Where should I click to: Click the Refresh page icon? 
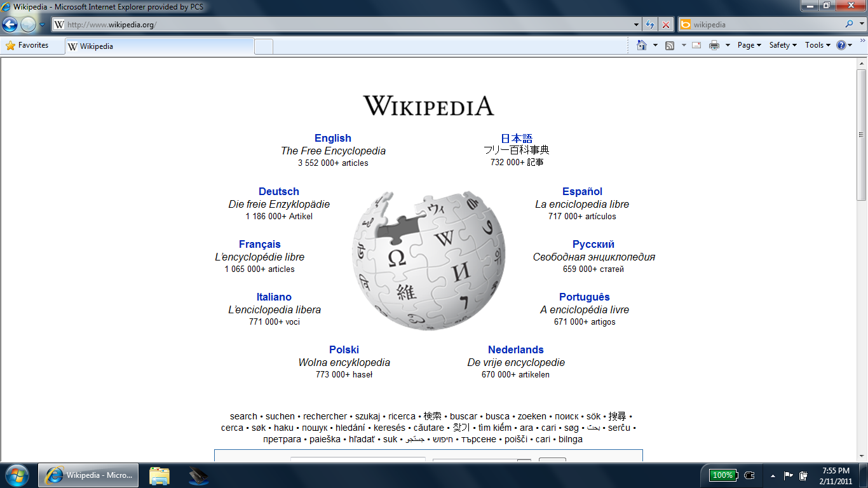650,25
